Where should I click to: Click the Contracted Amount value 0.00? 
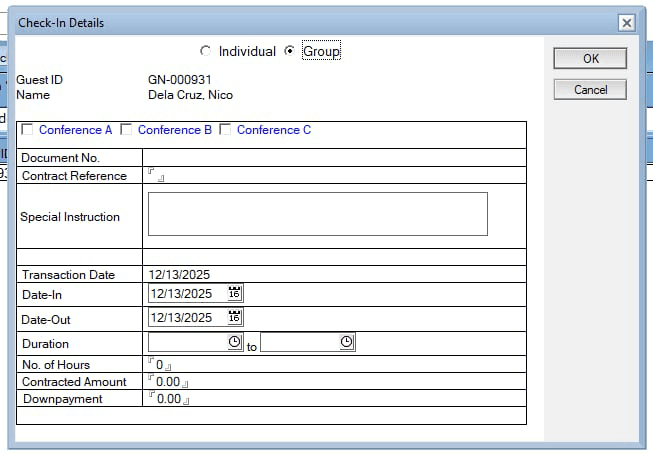click(168, 382)
